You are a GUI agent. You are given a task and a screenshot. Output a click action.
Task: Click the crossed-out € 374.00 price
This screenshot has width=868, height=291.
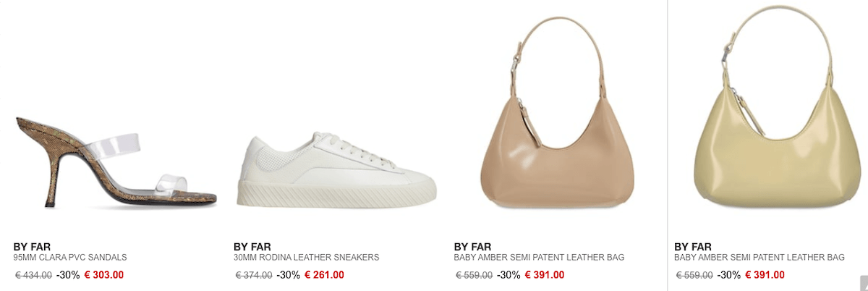[x=254, y=275]
